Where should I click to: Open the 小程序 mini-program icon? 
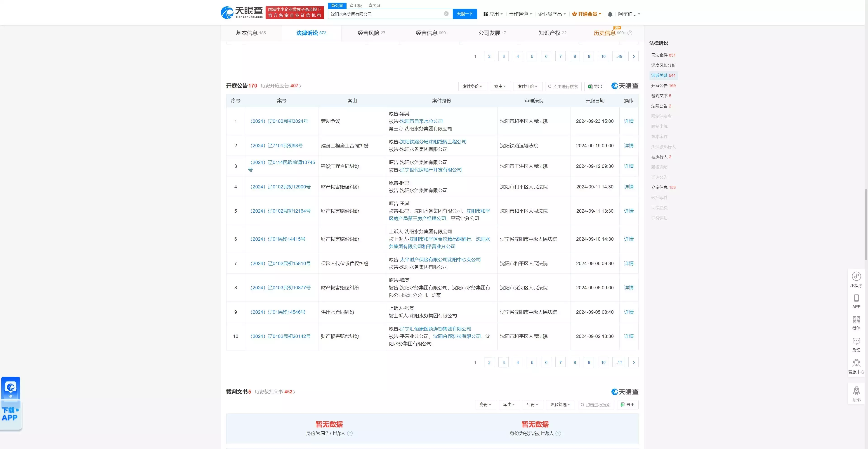coord(856,277)
